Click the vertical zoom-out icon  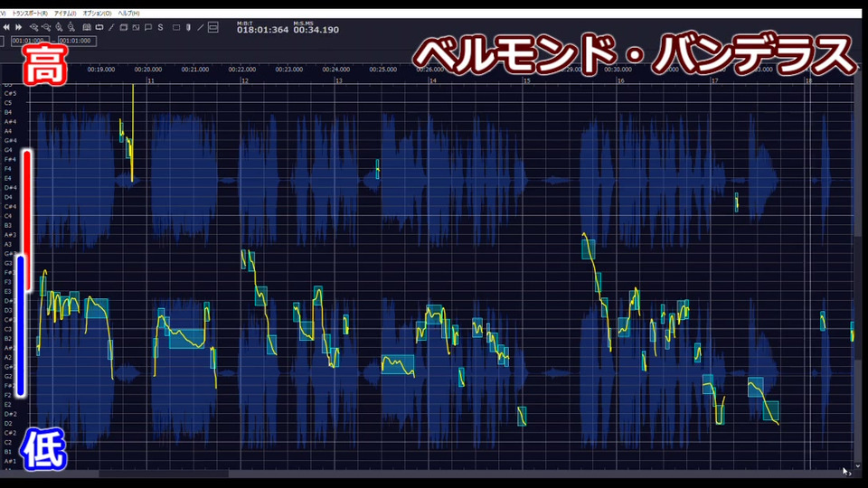click(x=71, y=27)
